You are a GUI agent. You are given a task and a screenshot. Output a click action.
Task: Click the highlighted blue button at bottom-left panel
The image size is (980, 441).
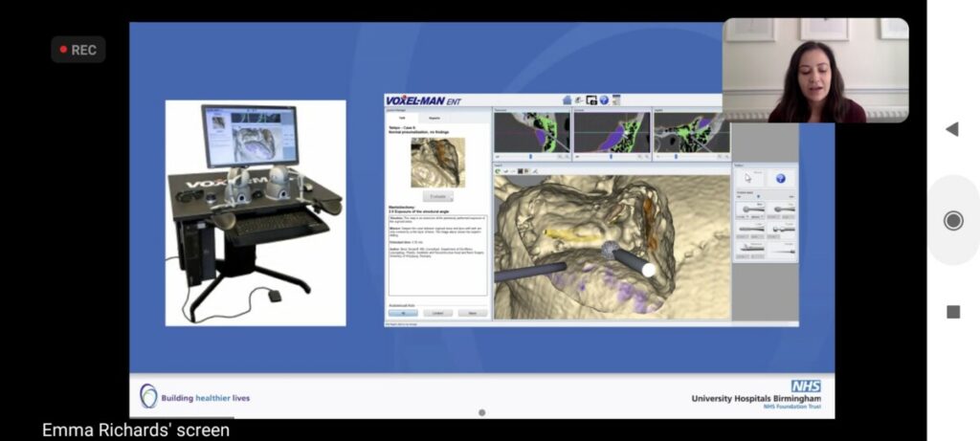[402, 313]
